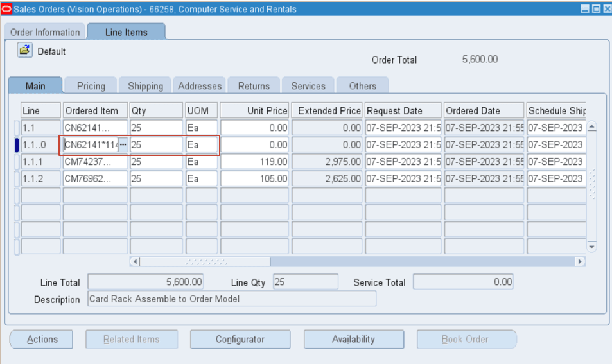The image size is (612, 364).
Task: Open the Services sub-tab
Action: coord(308,86)
